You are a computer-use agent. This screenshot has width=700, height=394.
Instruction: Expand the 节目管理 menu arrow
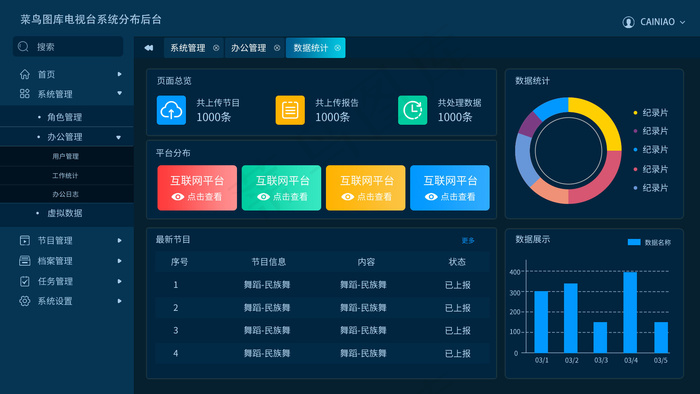coord(119,241)
